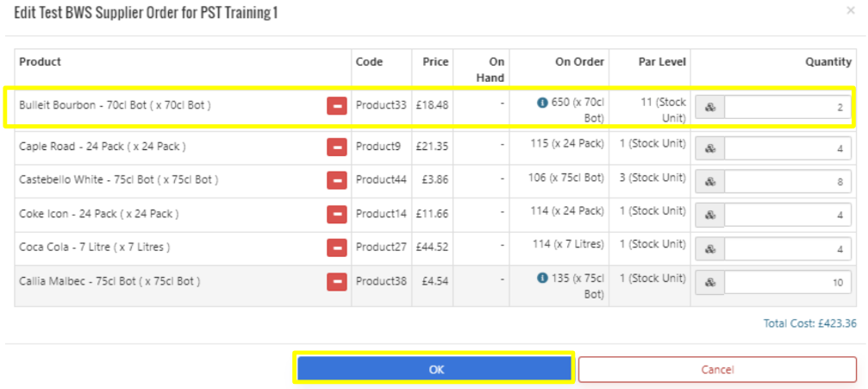Click the Total Cost amount text

point(809,324)
